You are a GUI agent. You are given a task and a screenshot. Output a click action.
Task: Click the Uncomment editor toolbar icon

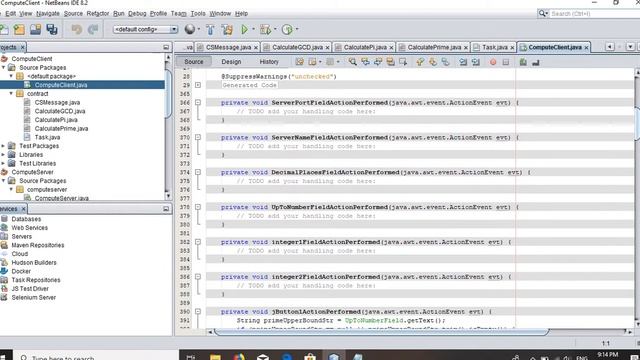pos(536,62)
